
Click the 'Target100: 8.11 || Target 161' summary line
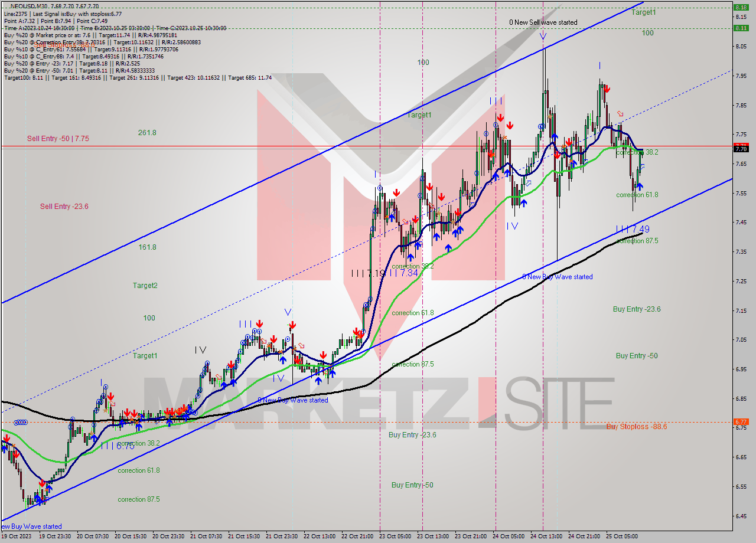(138, 77)
